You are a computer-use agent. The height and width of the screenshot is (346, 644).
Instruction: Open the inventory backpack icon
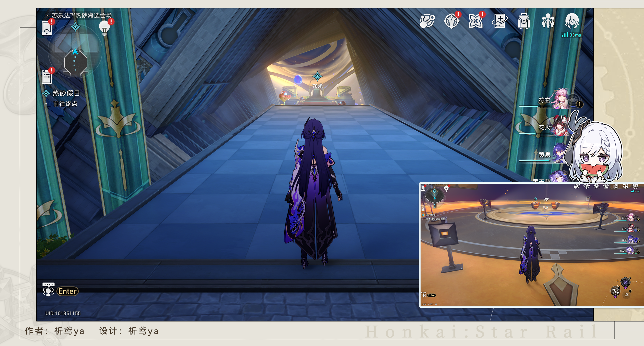524,21
